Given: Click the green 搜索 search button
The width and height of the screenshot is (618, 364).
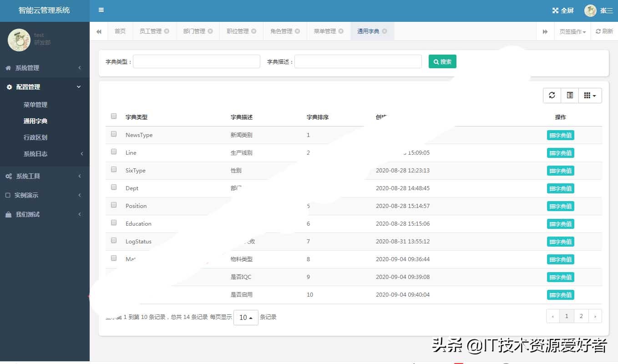Looking at the screenshot, I should pyautogui.click(x=442, y=61).
